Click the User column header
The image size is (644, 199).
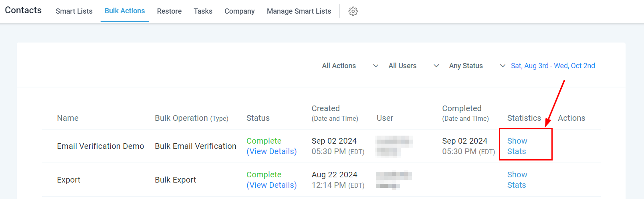[385, 118]
